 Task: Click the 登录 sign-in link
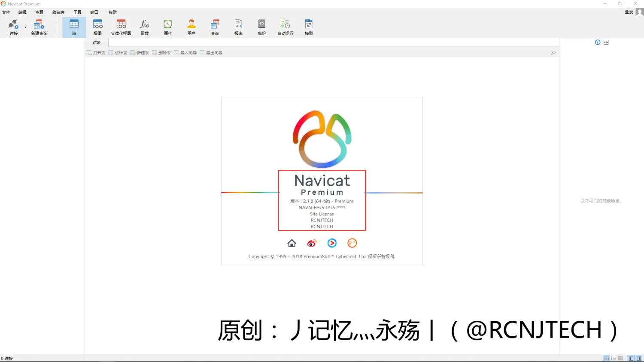tap(629, 12)
